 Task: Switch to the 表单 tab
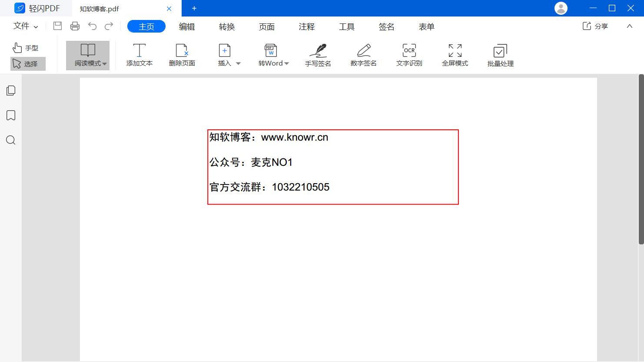click(427, 26)
